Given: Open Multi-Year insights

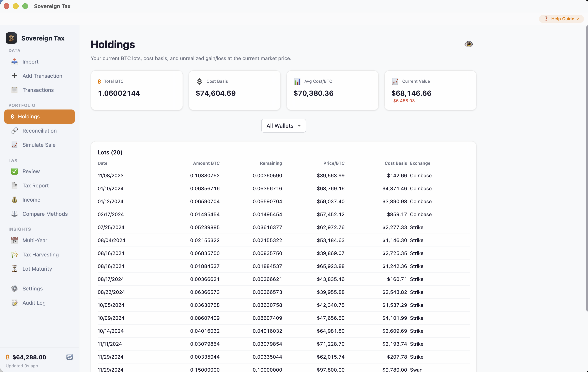Looking at the screenshot, I should pos(35,240).
